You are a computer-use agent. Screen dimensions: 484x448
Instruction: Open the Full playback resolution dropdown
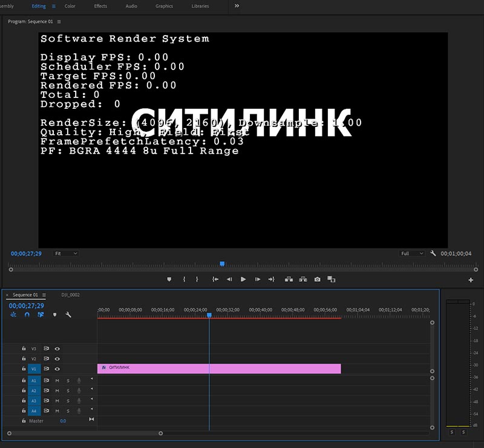coord(412,253)
